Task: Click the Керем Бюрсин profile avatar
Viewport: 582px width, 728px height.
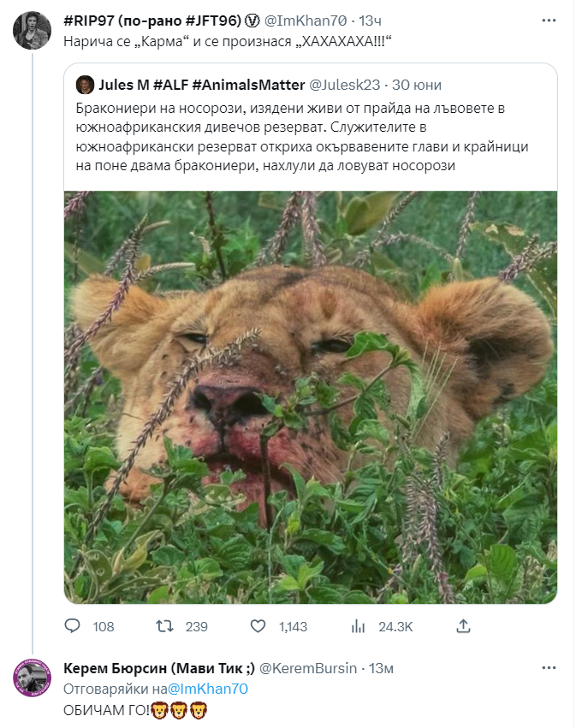Action: [x=32, y=679]
